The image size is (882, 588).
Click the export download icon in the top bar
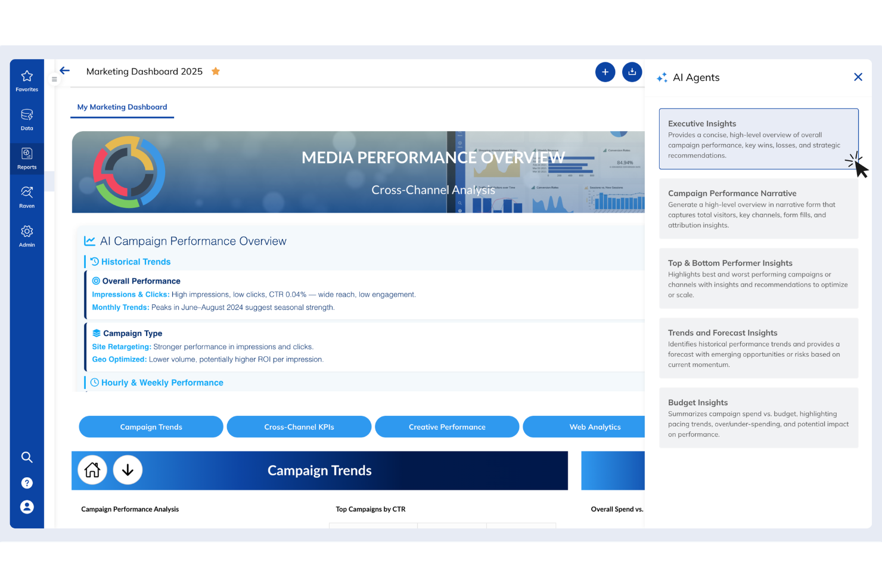632,71
